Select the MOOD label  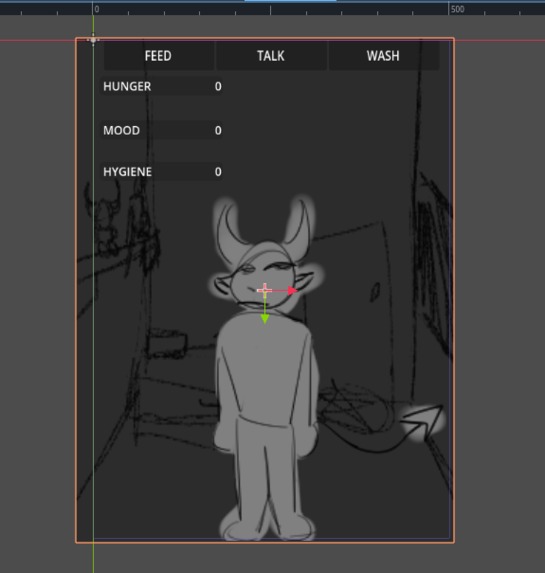point(121,130)
